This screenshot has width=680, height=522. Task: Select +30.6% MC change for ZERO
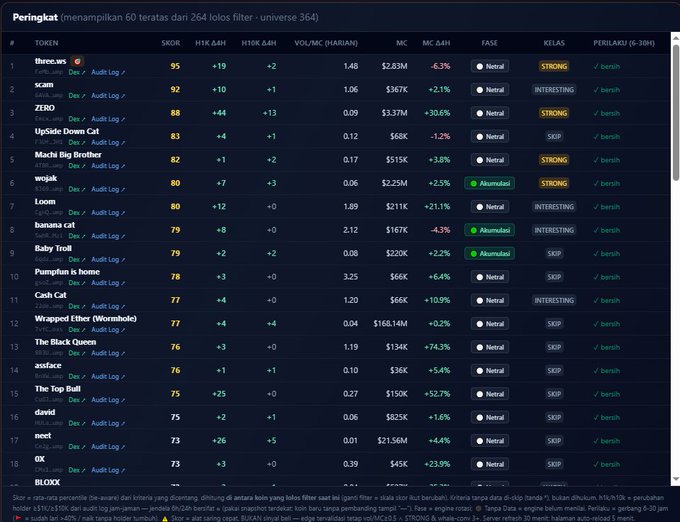[437, 113]
